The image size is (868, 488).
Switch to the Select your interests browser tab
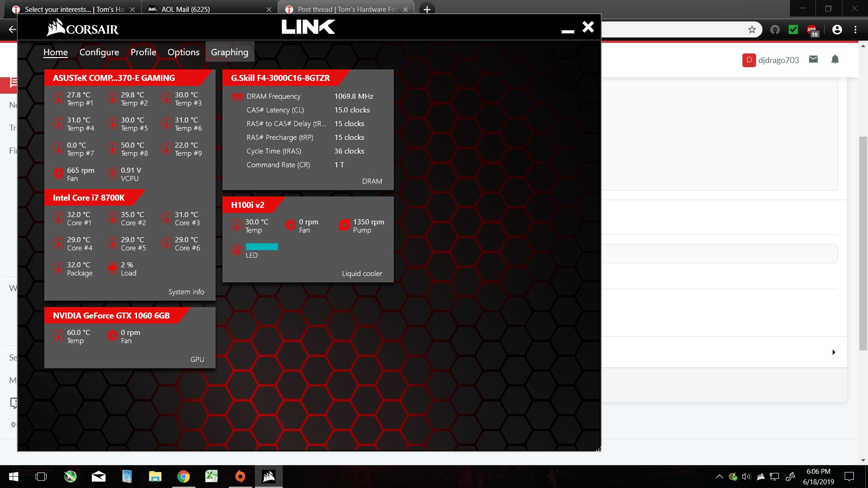point(73,9)
